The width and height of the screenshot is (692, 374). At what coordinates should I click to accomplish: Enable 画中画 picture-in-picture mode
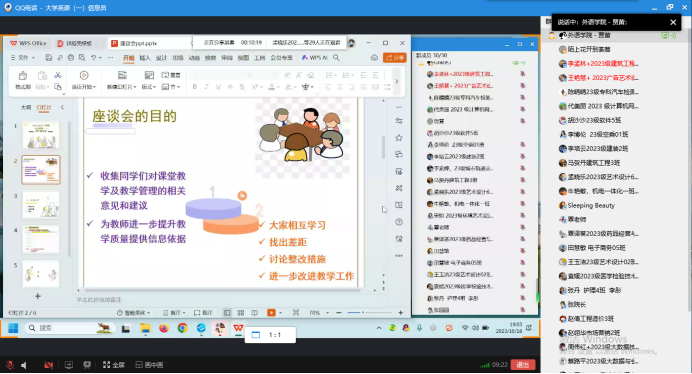[149, 365]
